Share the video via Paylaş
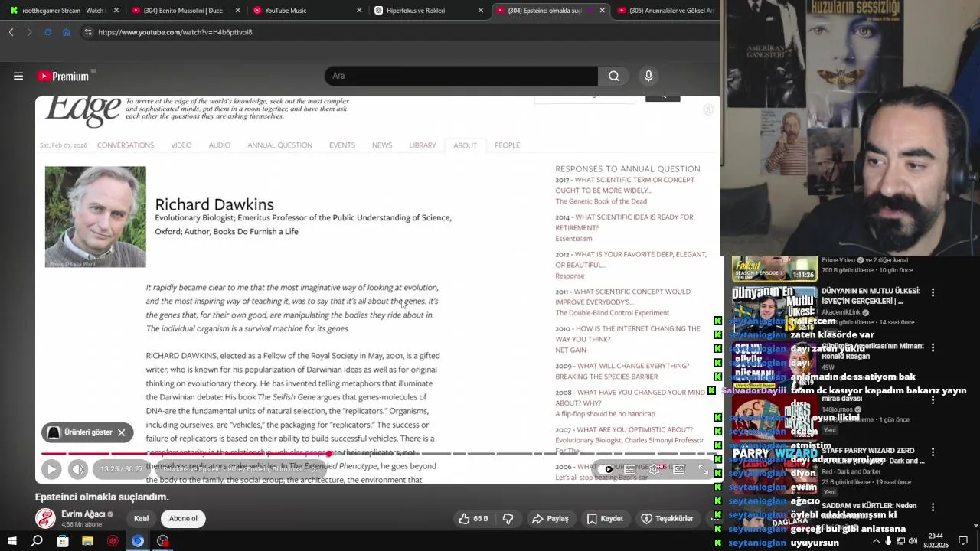980x551 pixels. 550,518
